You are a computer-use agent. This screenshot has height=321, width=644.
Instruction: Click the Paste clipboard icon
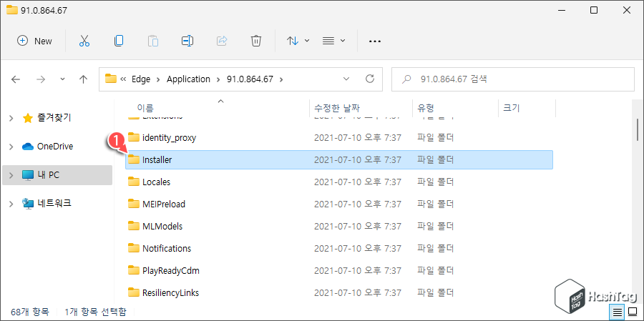(x=153, y=41)
